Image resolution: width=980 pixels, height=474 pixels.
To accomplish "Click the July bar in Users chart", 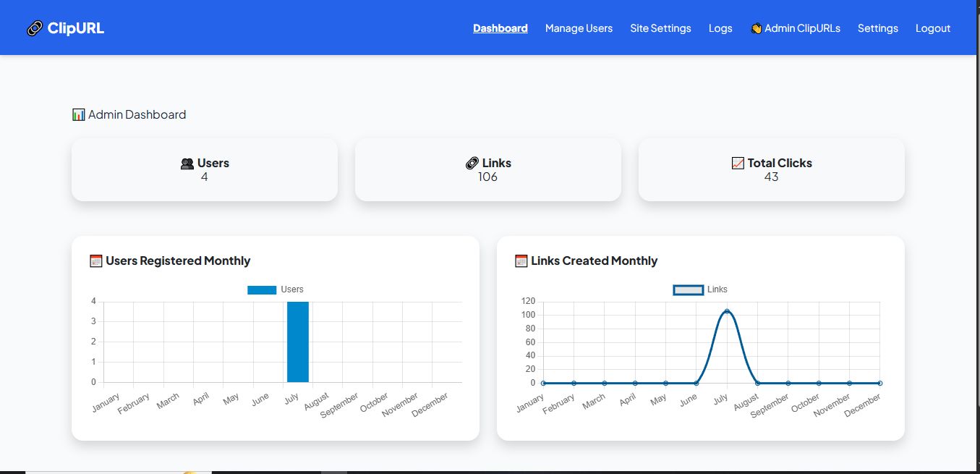I will point(298,342).
